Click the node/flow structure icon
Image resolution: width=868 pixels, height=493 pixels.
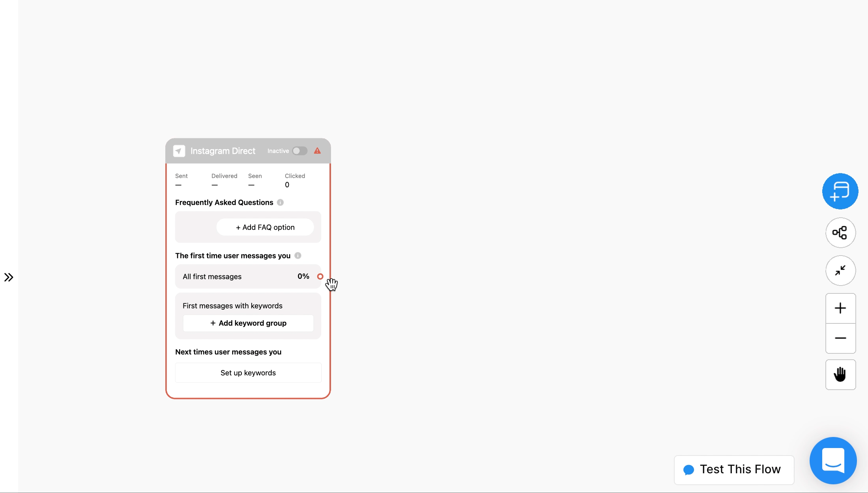pyautogui.click(x=840, y=232)
